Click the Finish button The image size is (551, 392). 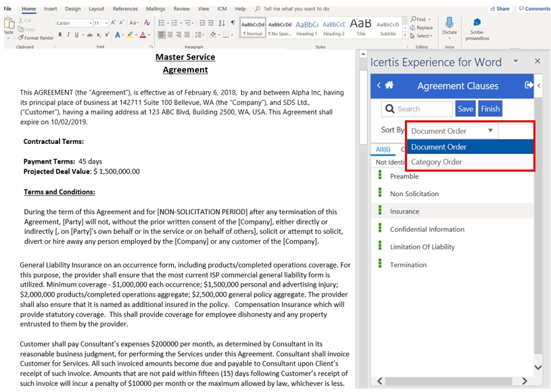490,109
